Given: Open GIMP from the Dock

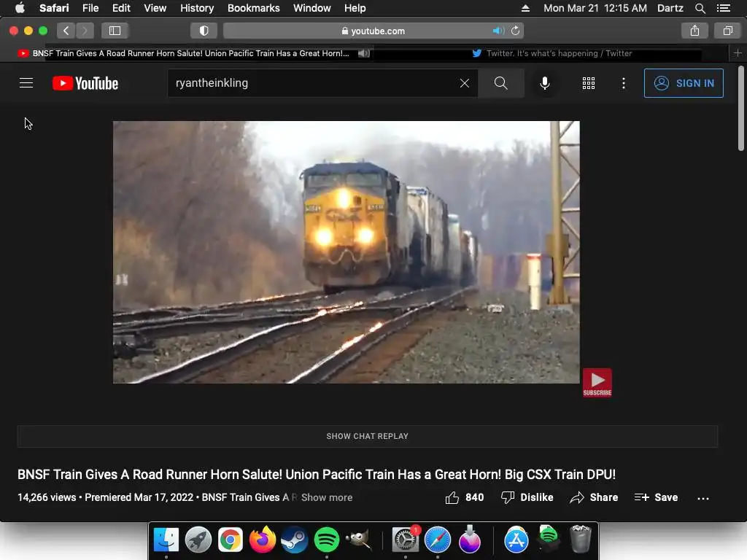Looking at the screenshot, I should tap(358, 540).
